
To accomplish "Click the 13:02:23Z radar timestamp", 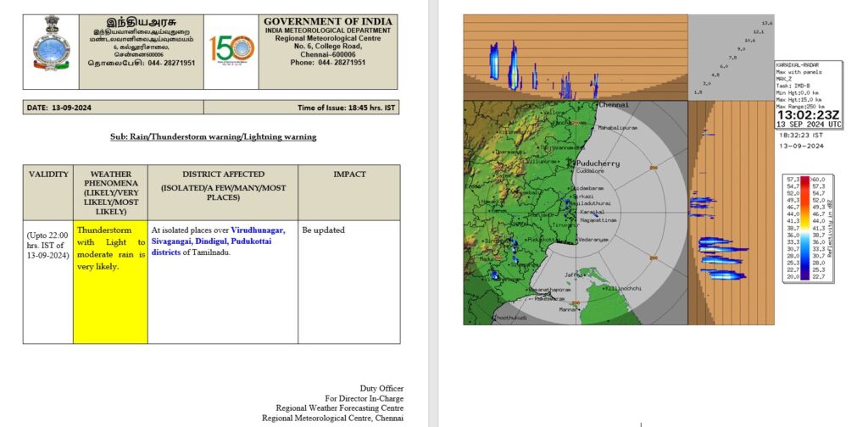I will click(810, 113).
